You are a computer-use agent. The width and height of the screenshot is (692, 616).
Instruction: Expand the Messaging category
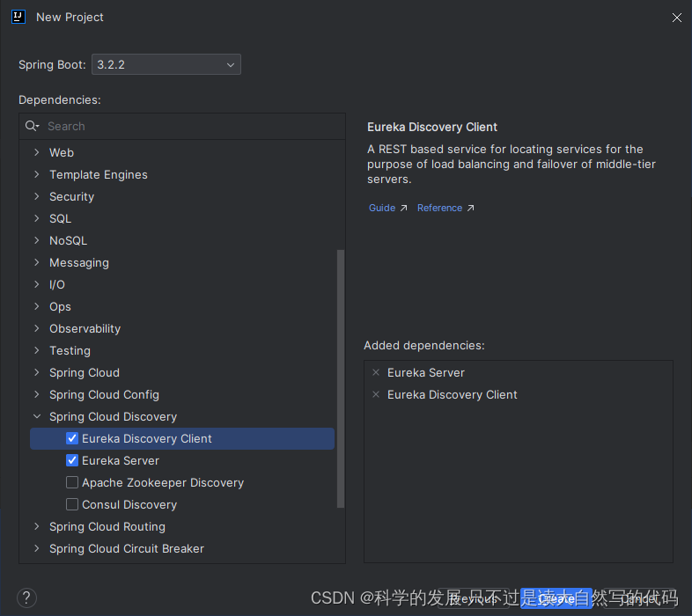point(37,262)
